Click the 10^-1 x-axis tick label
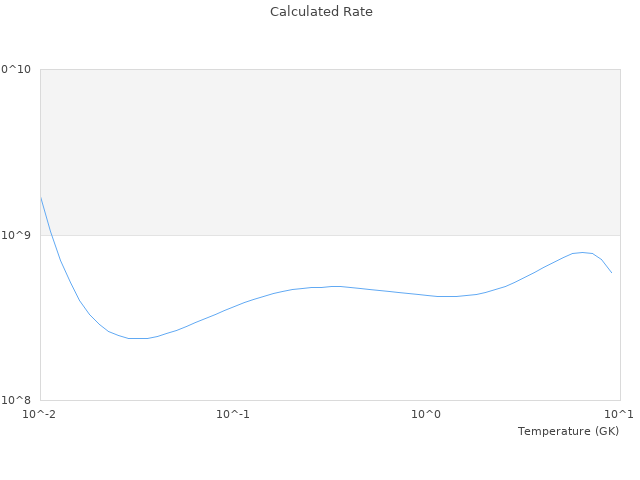The image size is (640, 480). click(233, 414)
